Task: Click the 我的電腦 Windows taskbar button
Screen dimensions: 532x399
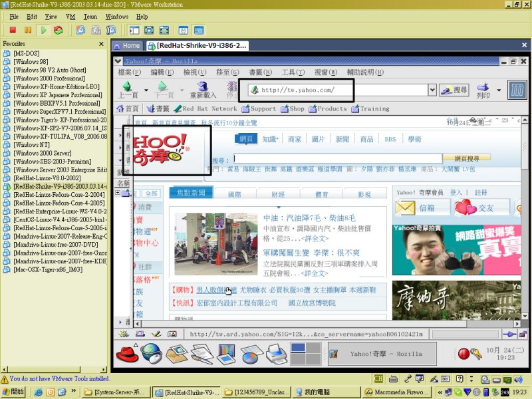Action: click(327, 392)
